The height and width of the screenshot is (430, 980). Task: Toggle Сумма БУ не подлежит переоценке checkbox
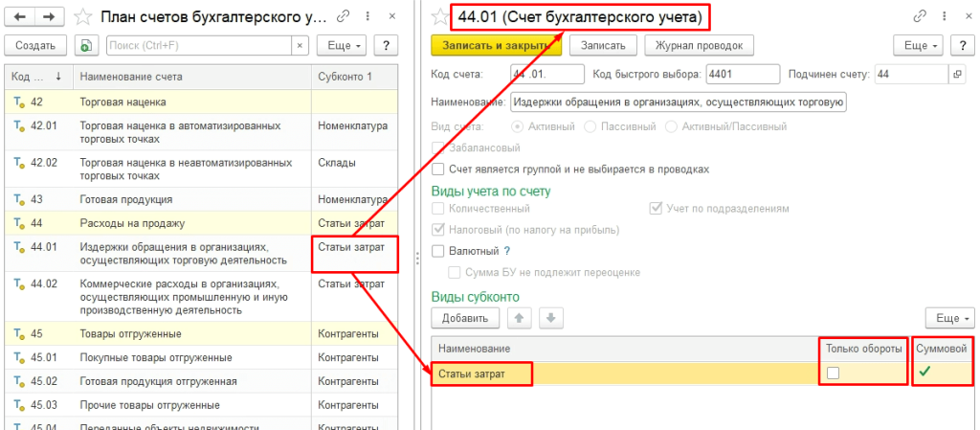pyautogui.click(x=455, y=273)
